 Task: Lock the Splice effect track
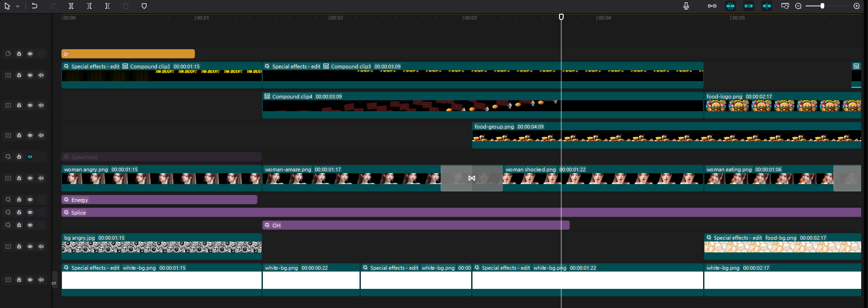click(19, 212)
